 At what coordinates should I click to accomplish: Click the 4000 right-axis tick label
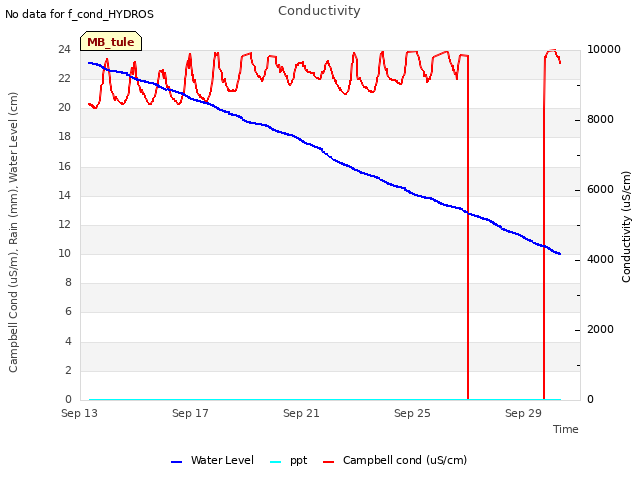pyautogui.click(x=600, y=260)
